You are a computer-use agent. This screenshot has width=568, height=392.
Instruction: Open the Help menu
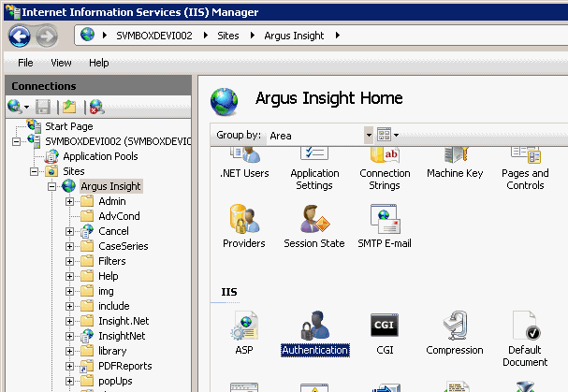(x=99, y=63)
